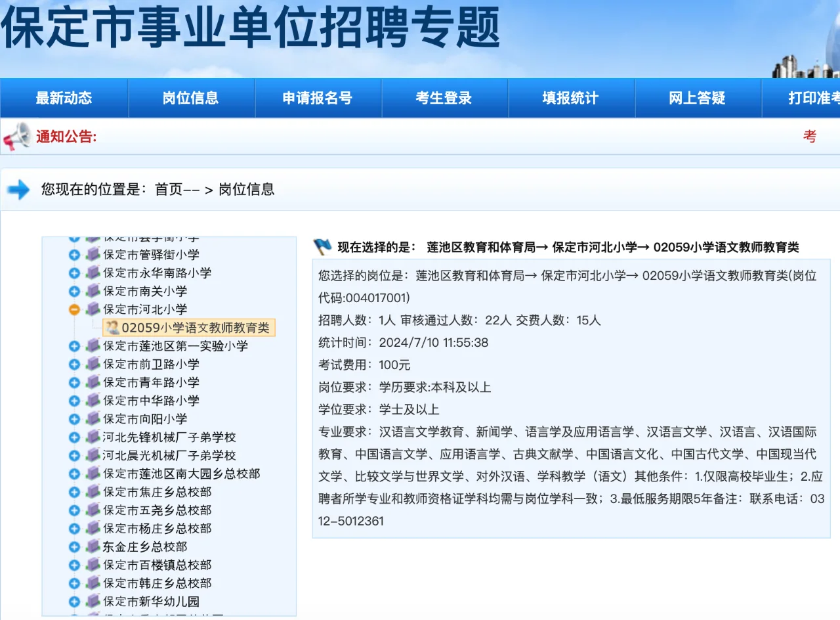Click the school icon beside 保定市河北小学

pyautogui.click(x=92, y=309)
